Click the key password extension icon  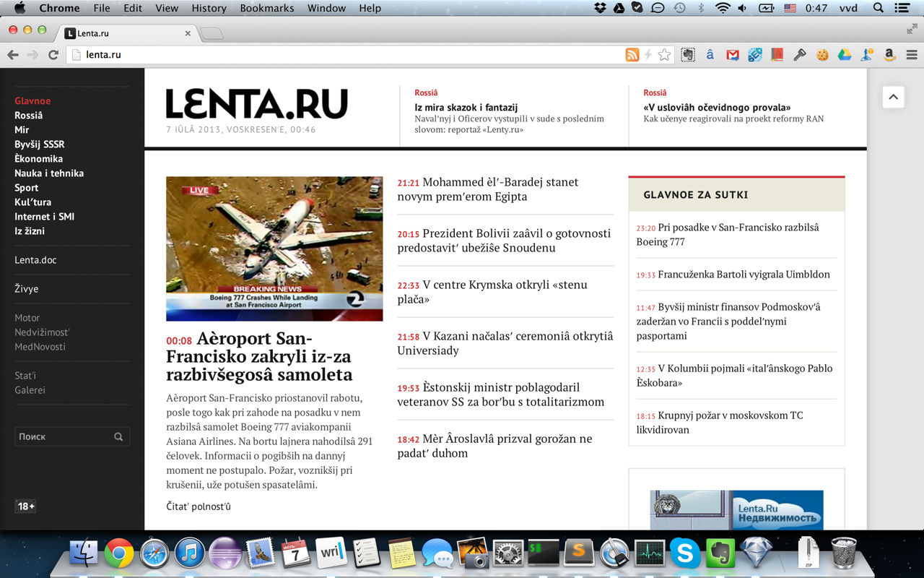(x=800, y=55)
